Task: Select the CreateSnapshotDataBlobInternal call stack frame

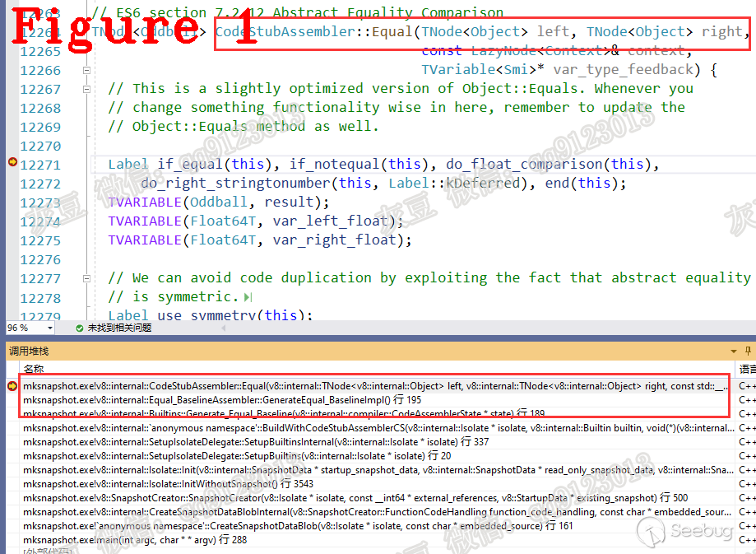Action: [376, 512]
